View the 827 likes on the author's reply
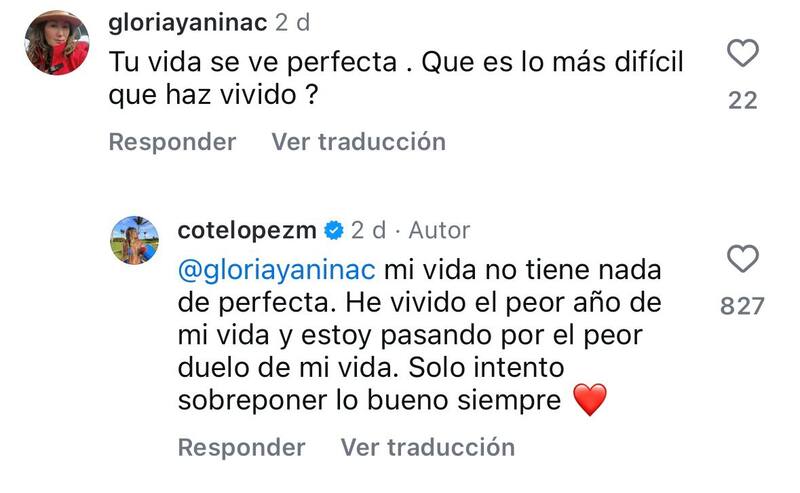800x493 pixels. point(742,306)
